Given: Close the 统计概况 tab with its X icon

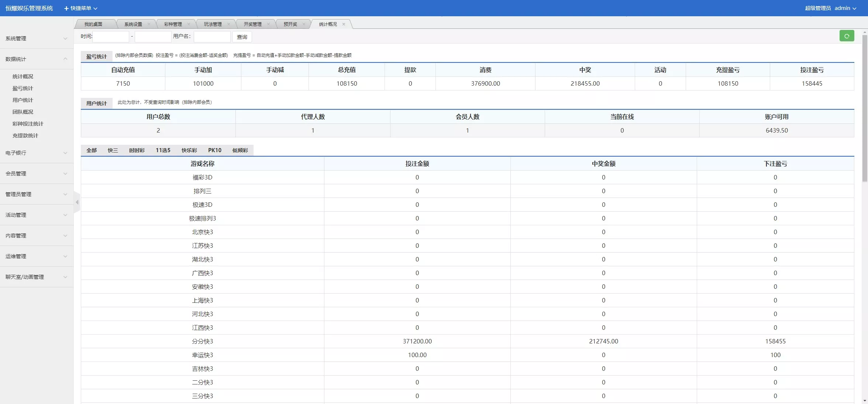Looking at the screenshot, I should 344,24.
